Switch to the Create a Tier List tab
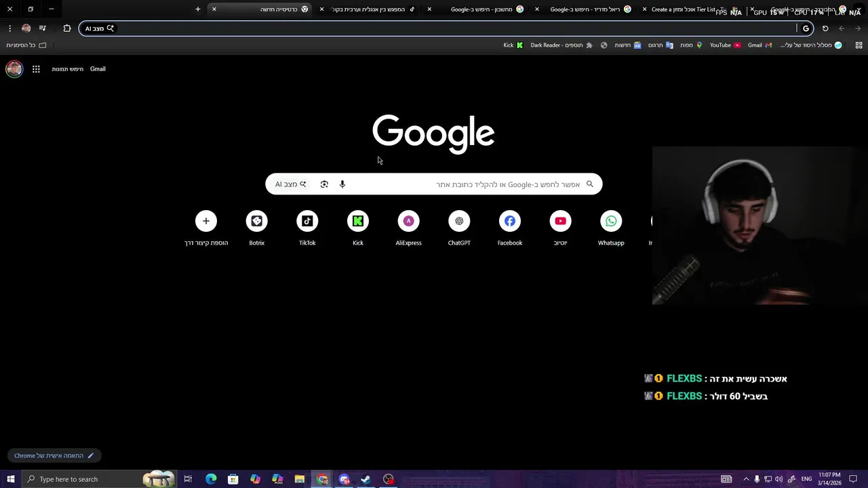Image resolution: width=868 pixels, height=488 pixels. (x=692, y=9)
